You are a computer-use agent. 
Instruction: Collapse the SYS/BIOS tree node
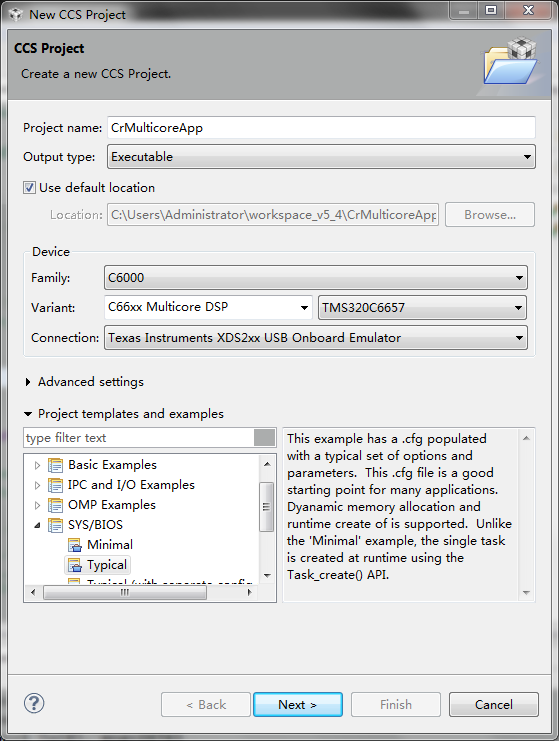pyautogui.click(x=37, y=525)
